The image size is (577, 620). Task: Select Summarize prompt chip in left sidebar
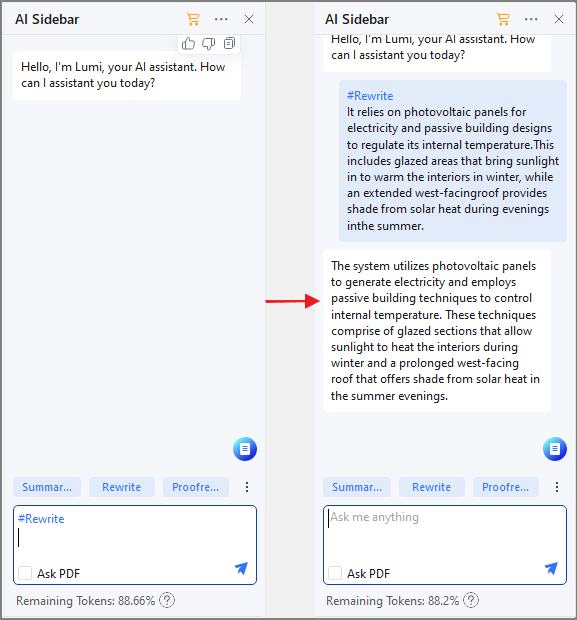[x=47, y=487]
